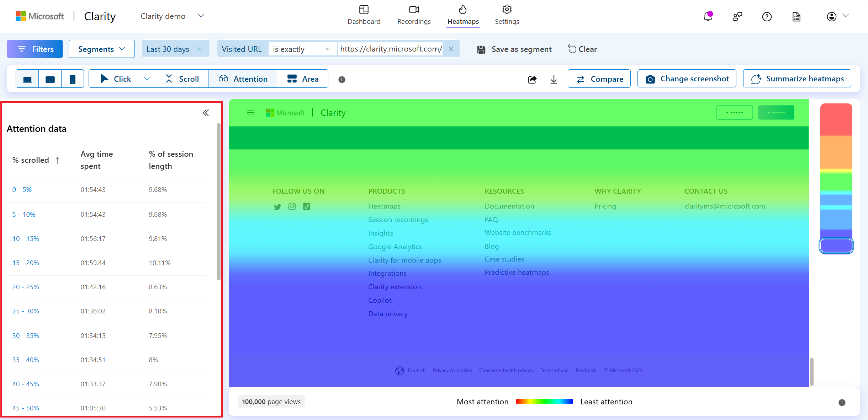Image resolution: width=868 pixels, height=420 pixels.
Task: Sort by % scrolled column arrow
Action: click(58, 160)
